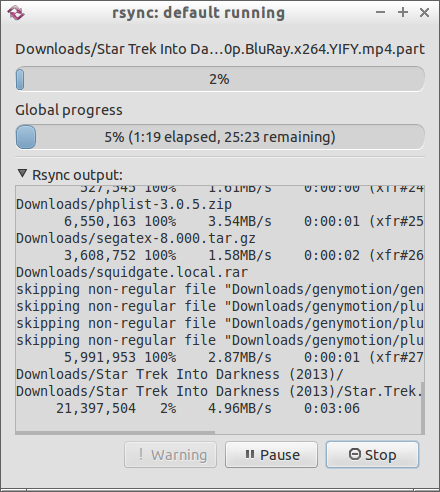Click the vertical scrollbar of rsync output
The width and height of the screenshot is (440, 492).
422,407
